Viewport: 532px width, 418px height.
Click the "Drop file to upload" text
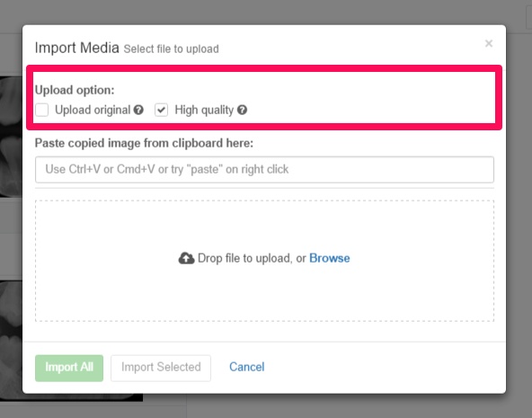tap(245, 258)
